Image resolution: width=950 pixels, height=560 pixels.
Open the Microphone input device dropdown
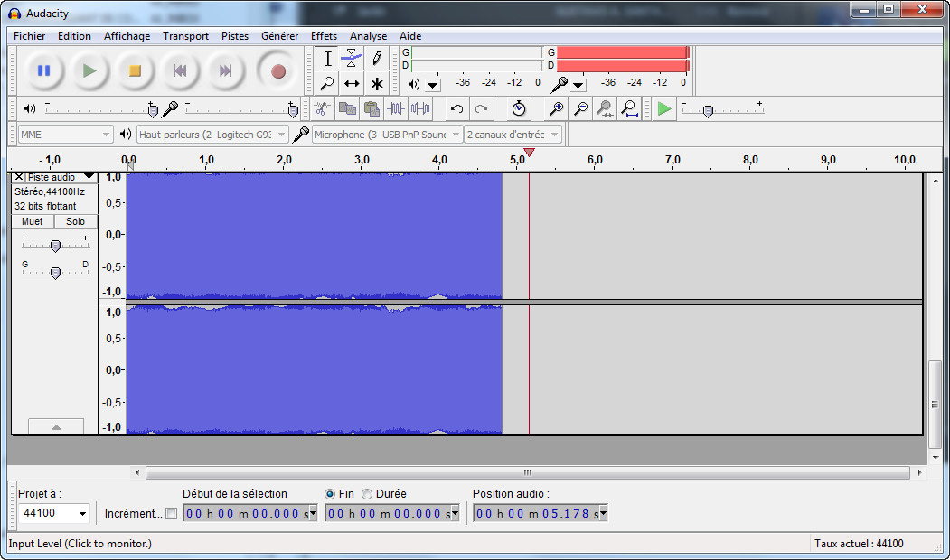pyautogui.click(x=387, y=135)
